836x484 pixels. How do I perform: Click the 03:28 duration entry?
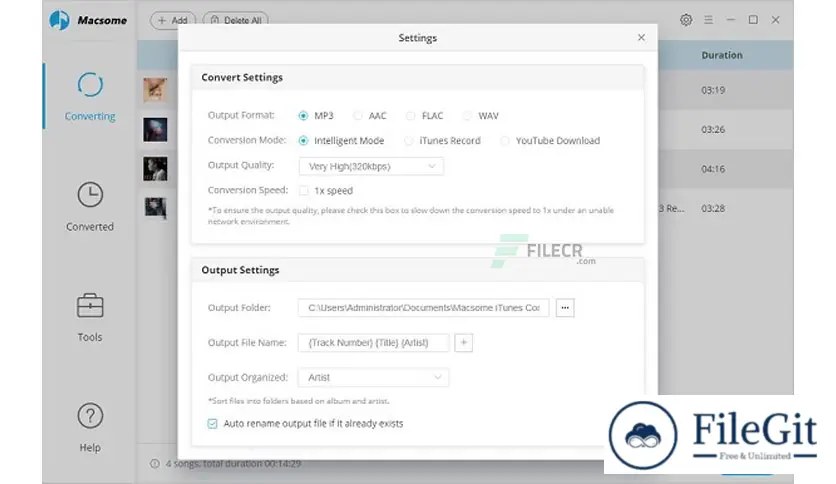click(713, 208)
